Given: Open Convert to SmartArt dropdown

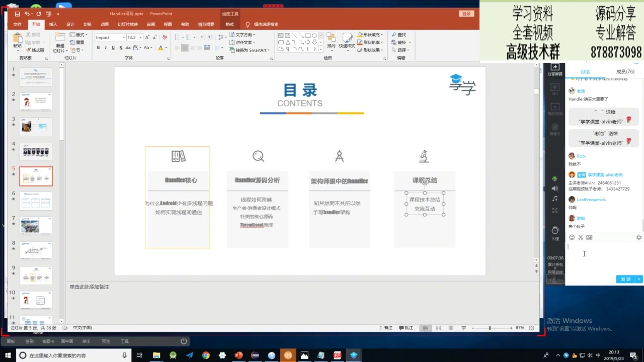Looking at the screenshot, I should tap(250, 50).
